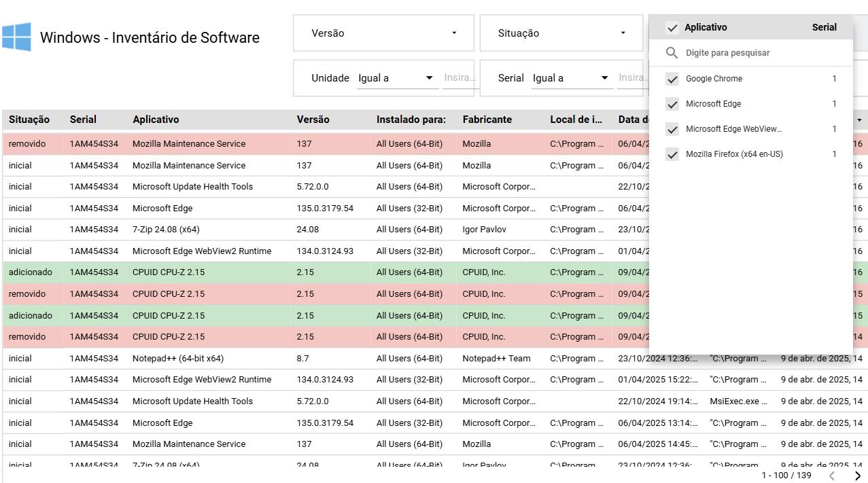Uncheck the Google Chrome option

pos(672,79)
